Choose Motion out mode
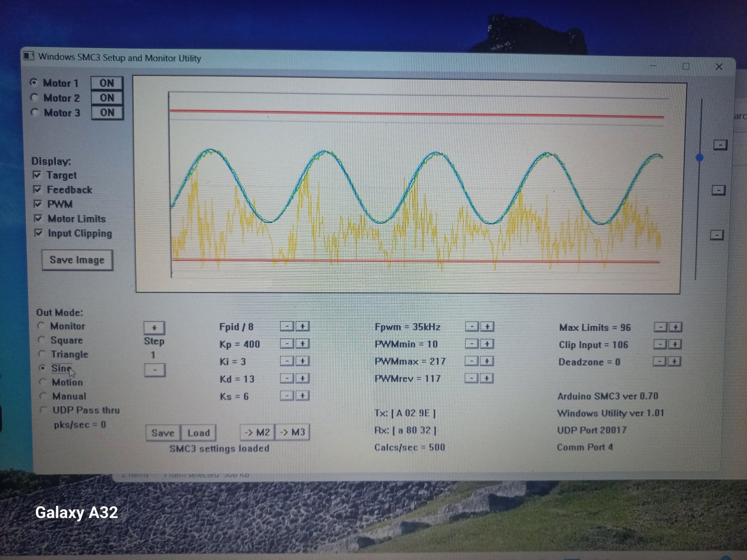 (43, 382)
